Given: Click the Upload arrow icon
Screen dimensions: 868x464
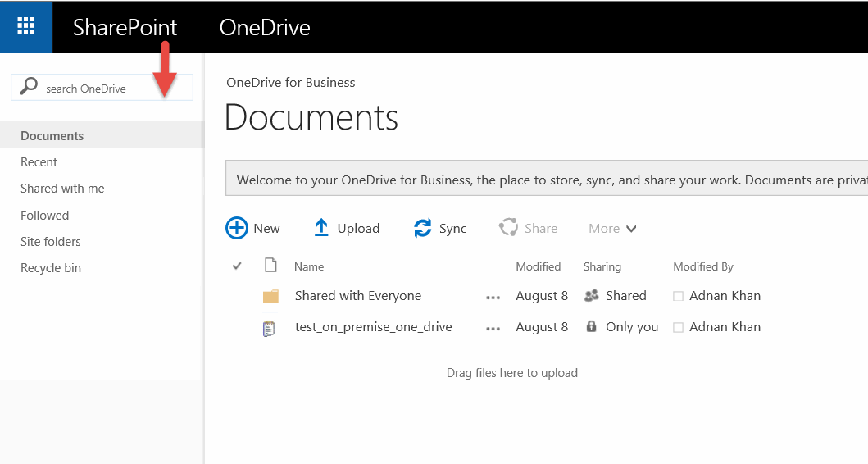Looking at the screenshot, I should point(321,228).
